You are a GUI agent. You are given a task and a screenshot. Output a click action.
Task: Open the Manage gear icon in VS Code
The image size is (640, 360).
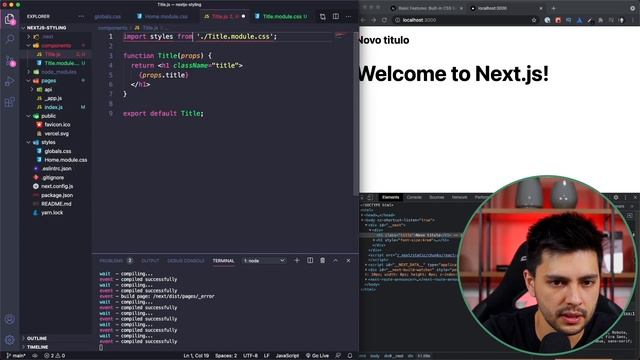pyautogui.click(x=10, y=339)
